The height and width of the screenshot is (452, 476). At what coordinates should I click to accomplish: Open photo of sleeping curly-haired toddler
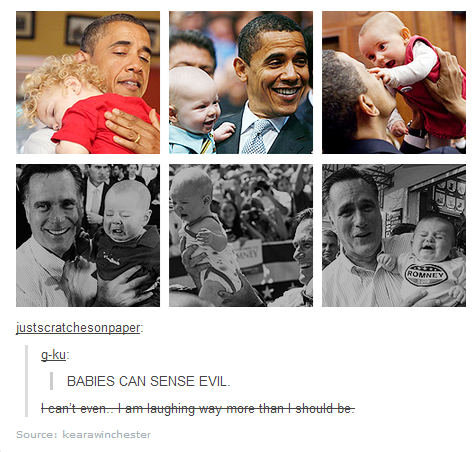point(88,82)
